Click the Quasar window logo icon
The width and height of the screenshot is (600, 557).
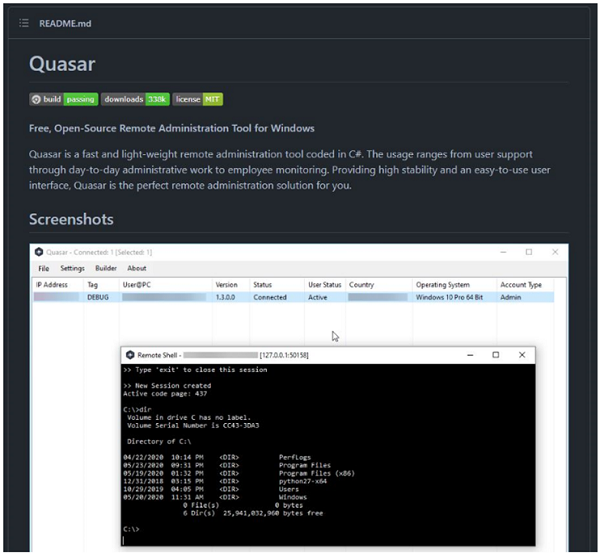click(x=39, y=252)
